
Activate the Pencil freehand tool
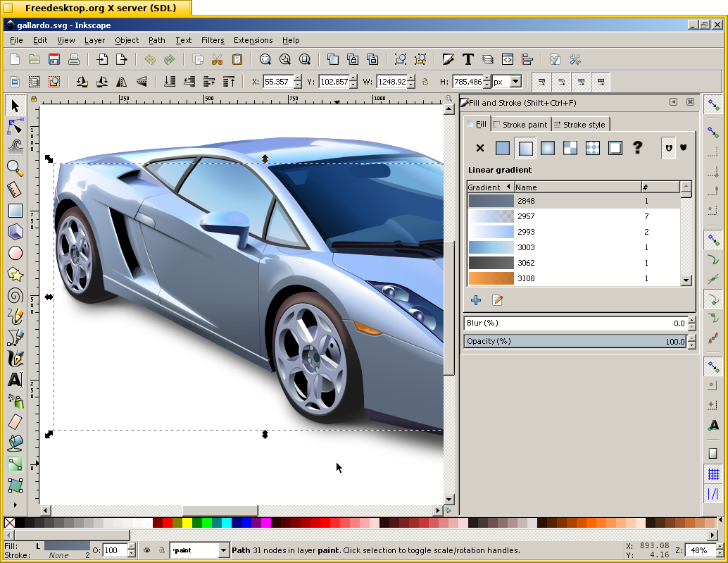click(15, 317)
